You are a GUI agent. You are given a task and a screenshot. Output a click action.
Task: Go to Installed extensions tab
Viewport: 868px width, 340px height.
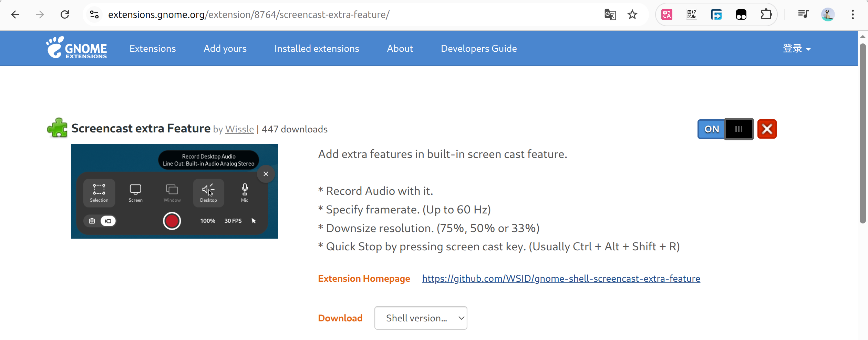pyautogui.click(x=317, y=49)
